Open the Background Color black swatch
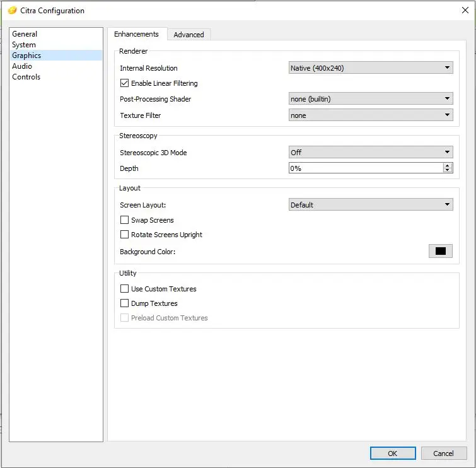The width and height of the screenshot is (476, 468). click(440, 251)
